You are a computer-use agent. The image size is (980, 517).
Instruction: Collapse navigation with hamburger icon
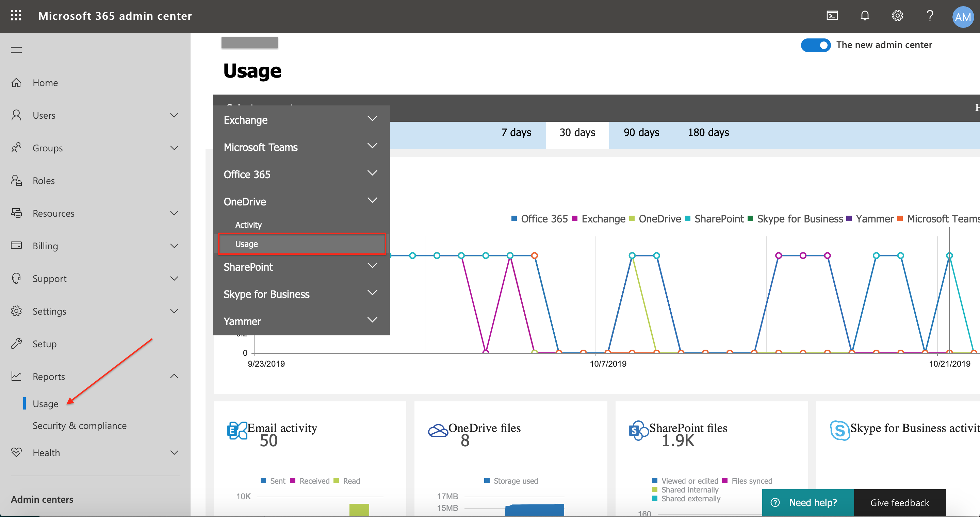(x=16, y=50)
